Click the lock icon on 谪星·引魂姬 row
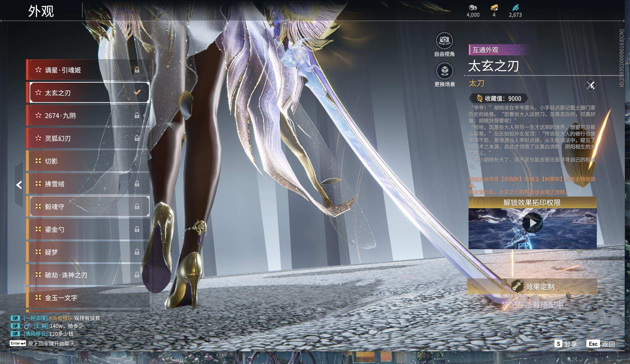The width and height of the screenshot is (630, 364). tap(137, 70)
